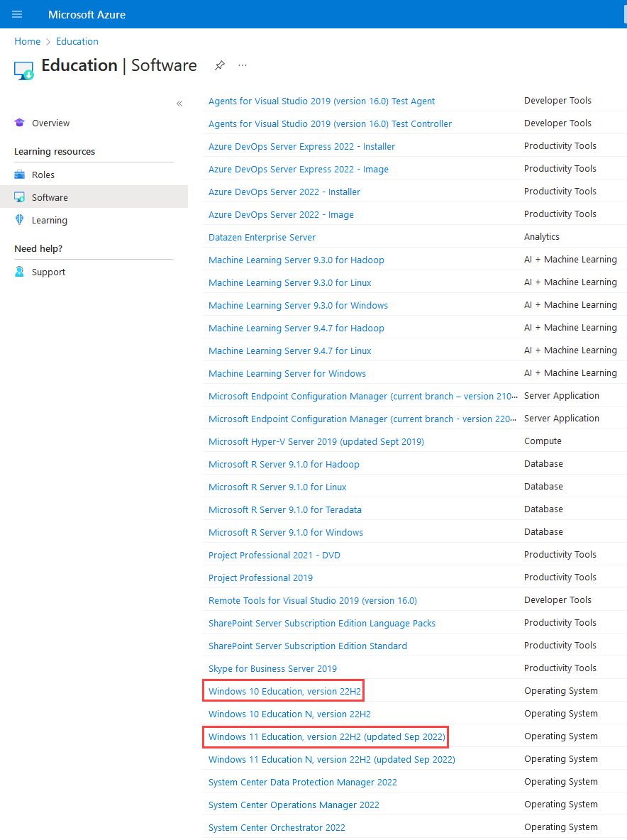Open the Azure portal hamburger menu
The image size is (627, 840).
pyautogui.click(x=17, y=14)
